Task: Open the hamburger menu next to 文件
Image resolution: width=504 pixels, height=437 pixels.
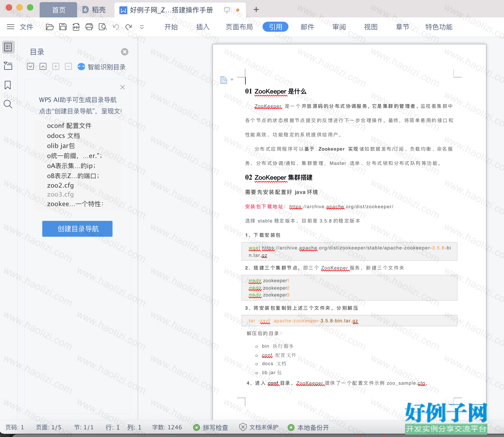Action: click(x=11, y=27)
